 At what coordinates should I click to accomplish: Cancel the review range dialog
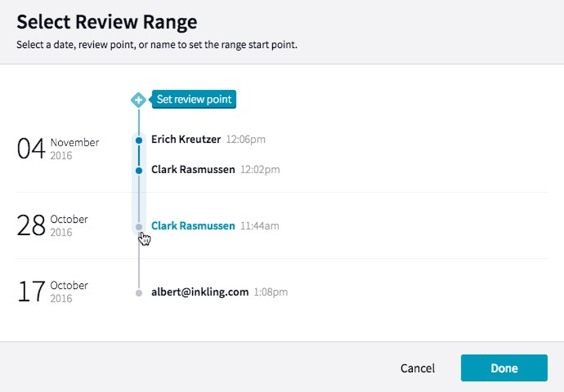418,368
